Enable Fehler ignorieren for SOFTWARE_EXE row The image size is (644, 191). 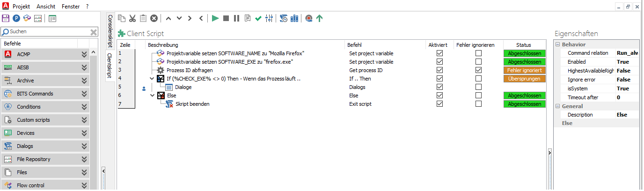(x=478, y=62)
